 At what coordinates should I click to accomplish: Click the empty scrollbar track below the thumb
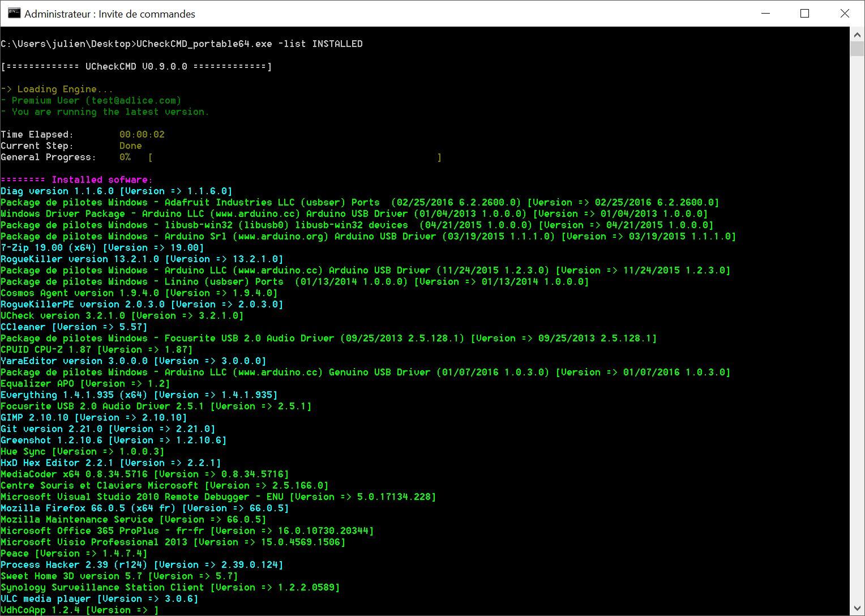coord(857,340)
